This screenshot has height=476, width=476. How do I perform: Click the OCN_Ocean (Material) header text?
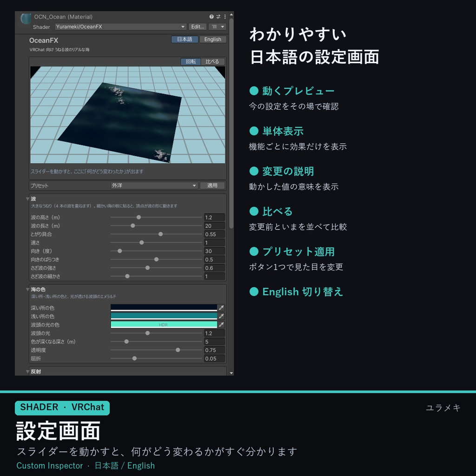pos(63,17)
